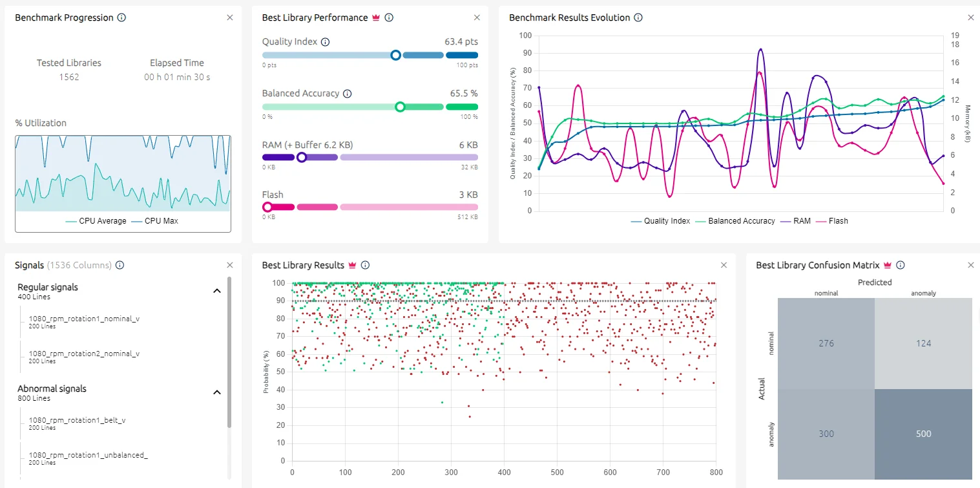Click the 6 KB RAM value
Screen dimensions: 980x488
click(x=468, y=145)
